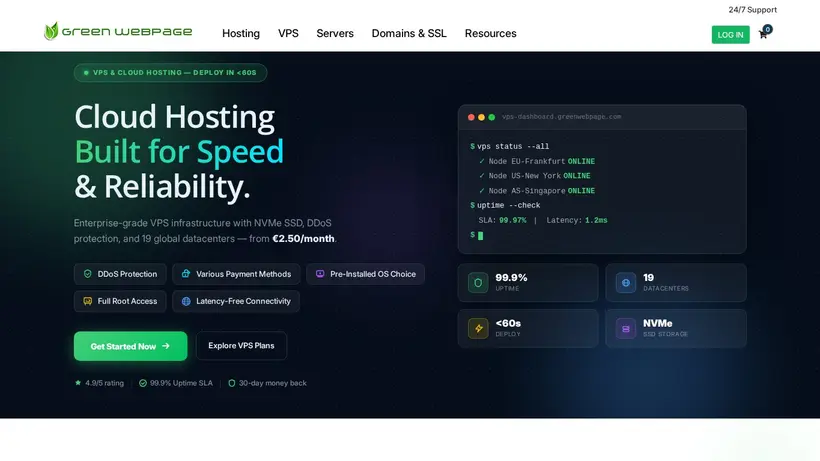Screen dimensions: 820x461
Task: Click the DEPLOY label in stat card
Action: (x=508, y=335)
